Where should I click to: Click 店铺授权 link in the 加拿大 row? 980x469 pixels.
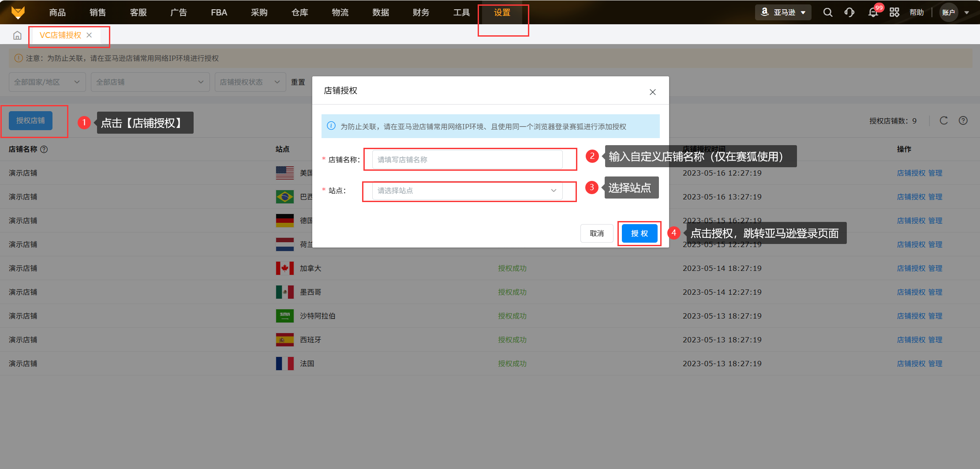[x=911, y=268]
